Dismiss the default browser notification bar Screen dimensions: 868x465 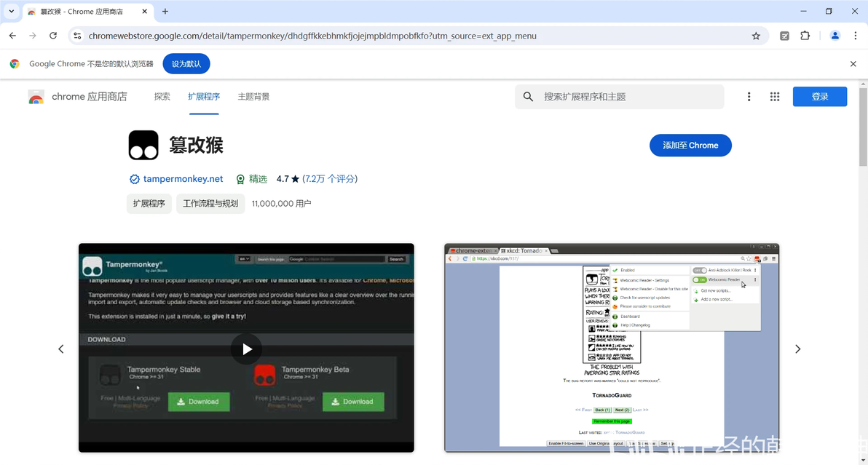pyautogui.click(x=853, y=63)
